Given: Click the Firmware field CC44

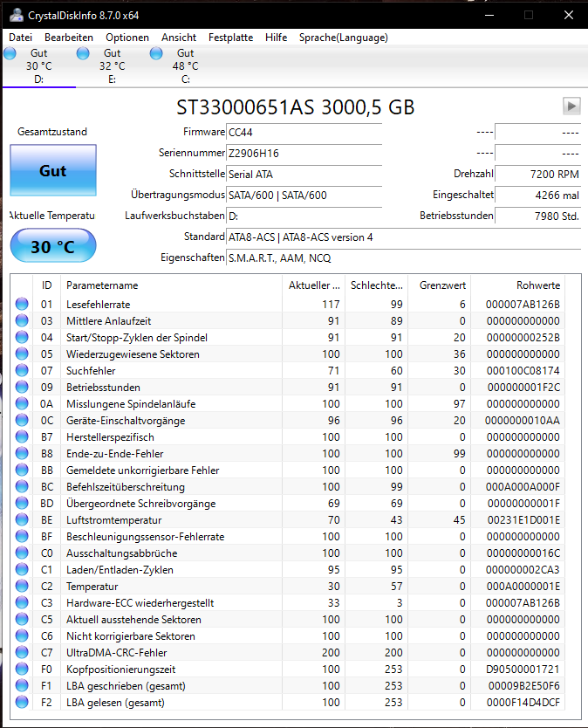Looking at the screenshot, I should point(304,133).
